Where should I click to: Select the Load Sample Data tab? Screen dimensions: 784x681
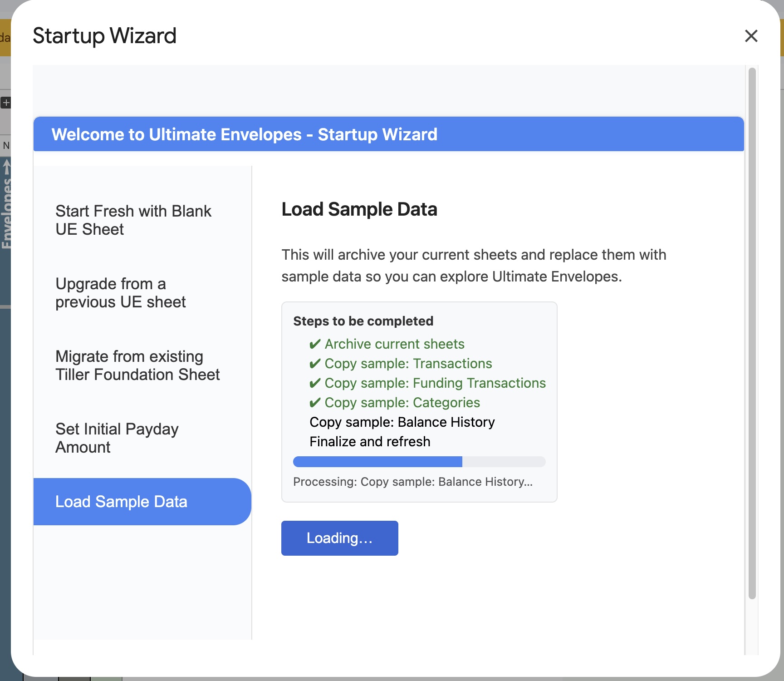coord(142,502)
